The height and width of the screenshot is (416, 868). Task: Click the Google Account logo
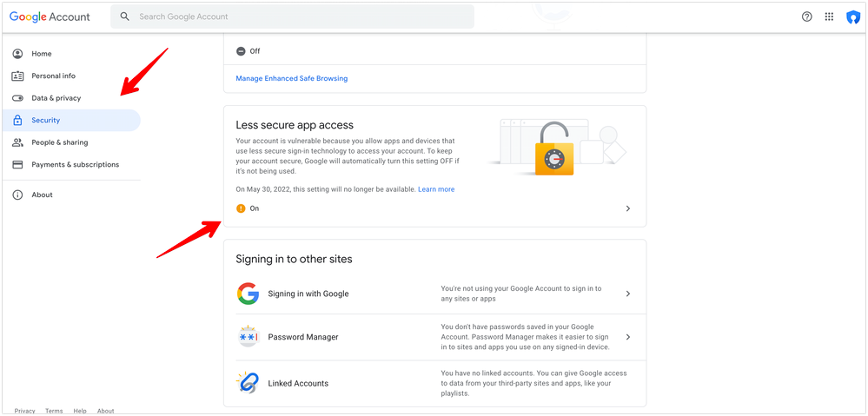coord(50,17)
